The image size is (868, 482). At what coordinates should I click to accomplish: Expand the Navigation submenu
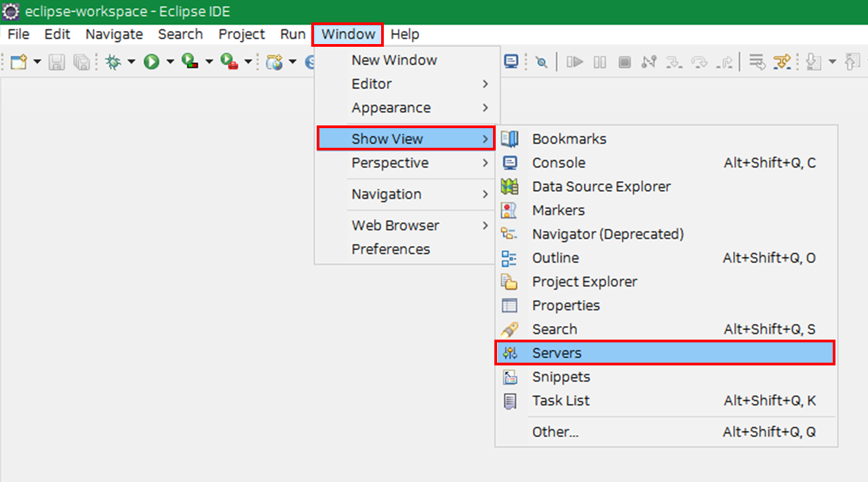click(x=407, y=194)
